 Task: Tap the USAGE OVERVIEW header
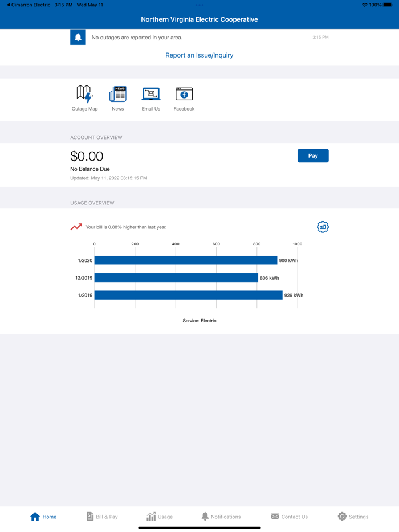(92, 203)
